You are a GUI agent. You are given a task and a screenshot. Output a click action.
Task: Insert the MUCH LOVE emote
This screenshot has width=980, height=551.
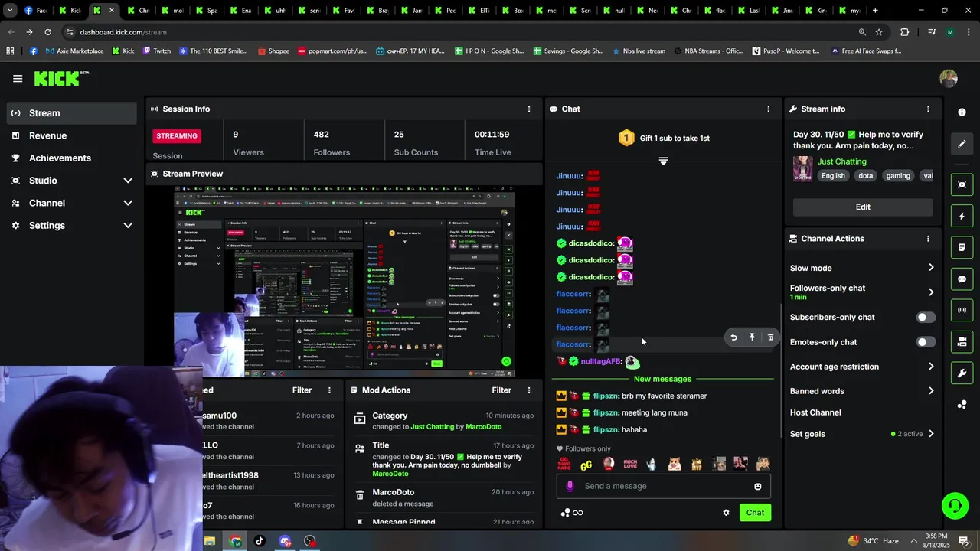(x=630, y=464)
